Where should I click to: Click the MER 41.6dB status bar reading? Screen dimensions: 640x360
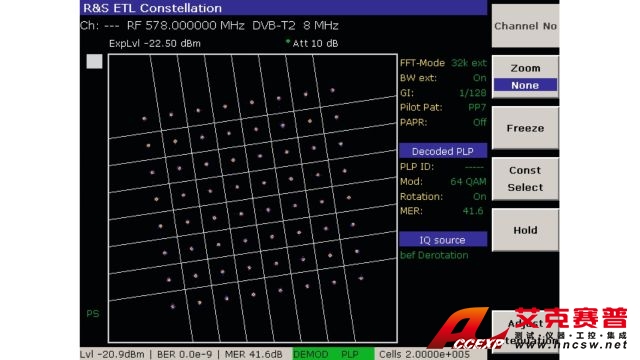tap(253, 354)
